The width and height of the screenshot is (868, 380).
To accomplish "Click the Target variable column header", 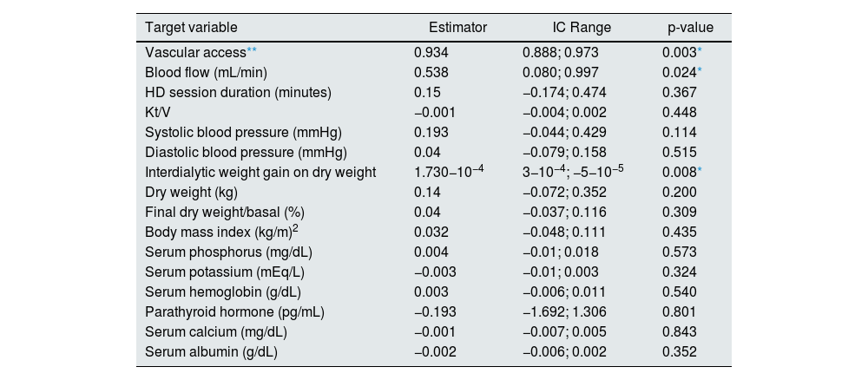I will [191, 28].
